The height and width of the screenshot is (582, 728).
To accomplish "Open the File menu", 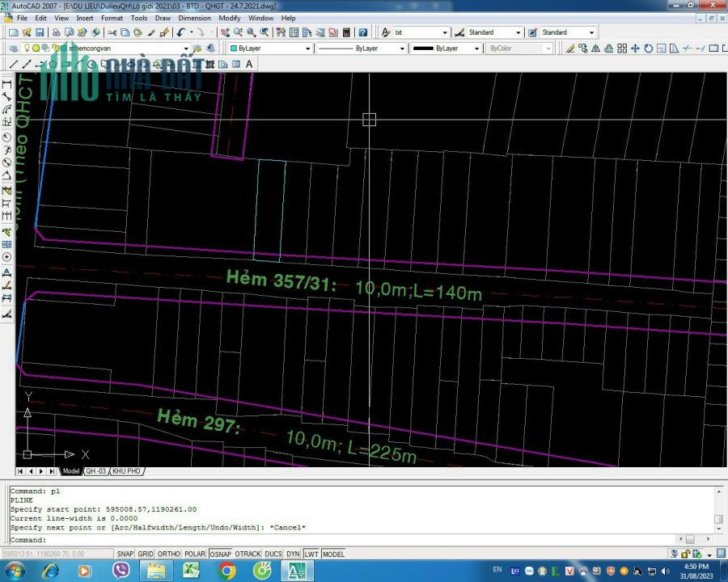I will [22, 18].
